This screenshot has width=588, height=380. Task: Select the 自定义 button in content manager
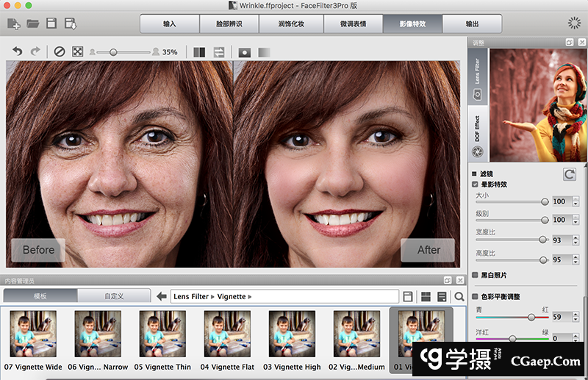[x=114, y=296]
